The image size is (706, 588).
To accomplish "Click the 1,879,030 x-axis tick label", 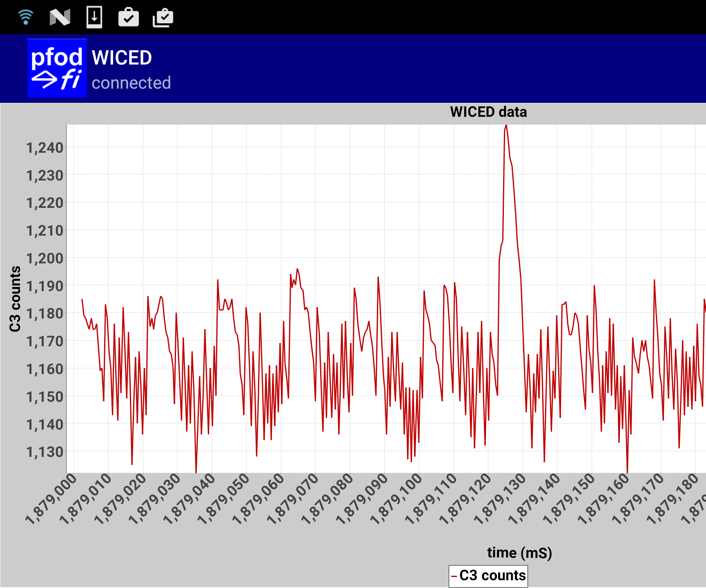I will pyautogui.click(x=155, y=499).
